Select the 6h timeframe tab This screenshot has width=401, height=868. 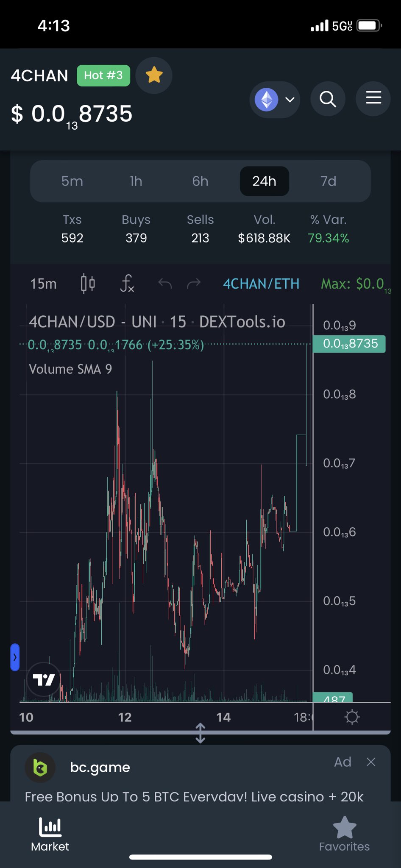click(200, 181)
